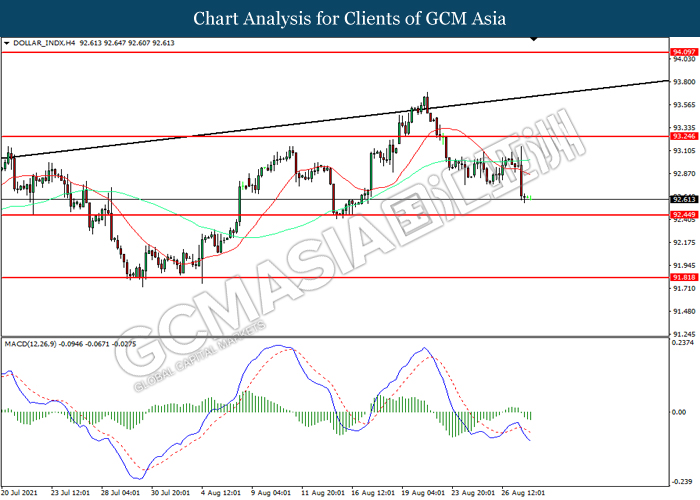This screenshot has width=700, height=500.
Task: Select the red 94.097 price level label
Action: pyautogui.click(x=684, y=52)
